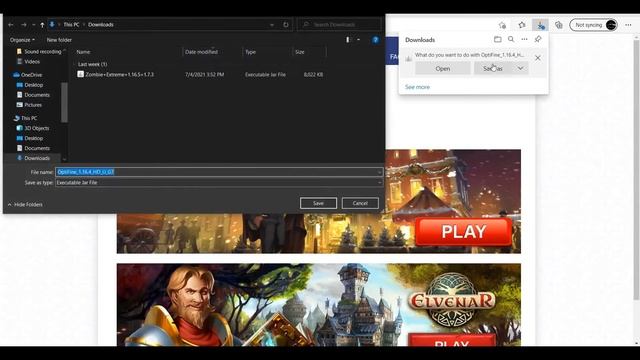Go up one folder level
Image resolution: width=640 pixels, height=360 pixels.
tap(42, 25)
